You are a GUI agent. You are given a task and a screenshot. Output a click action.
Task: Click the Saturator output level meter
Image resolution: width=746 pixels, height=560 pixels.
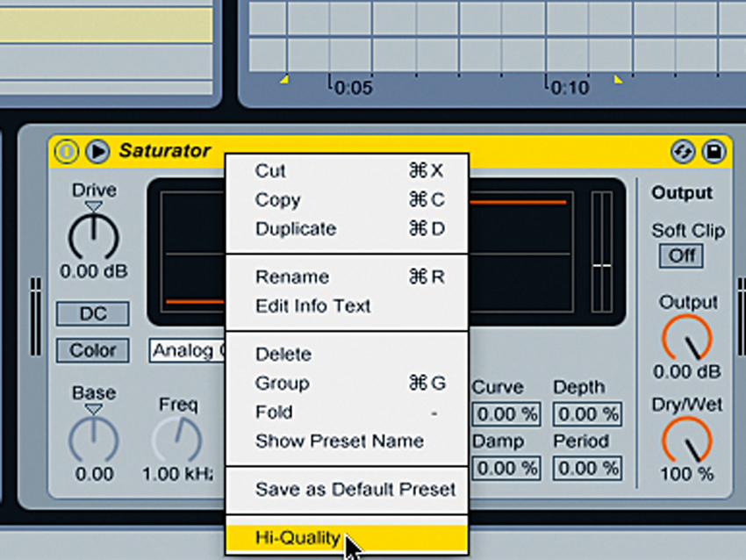(602, 252)
